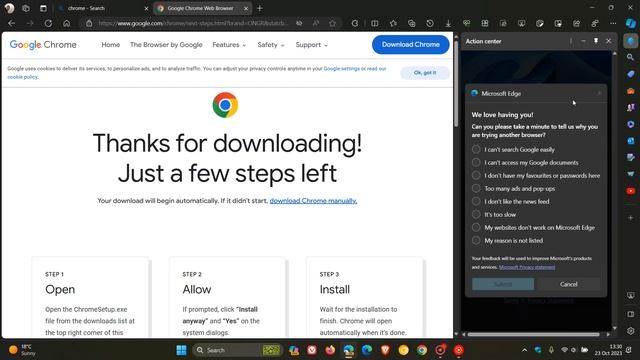Viewport: 640px width, 360px height.
Task: Open the Downloads toolbar icon
Action: point(448,23)
